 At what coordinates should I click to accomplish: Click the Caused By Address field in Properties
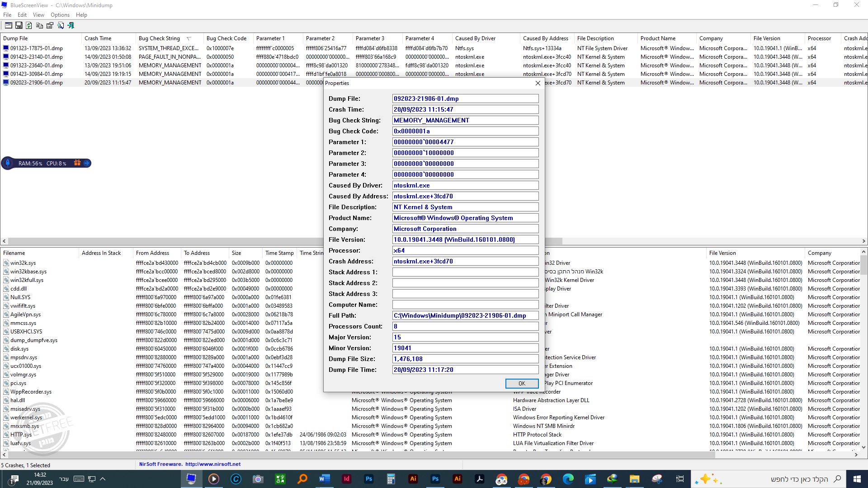465,196
